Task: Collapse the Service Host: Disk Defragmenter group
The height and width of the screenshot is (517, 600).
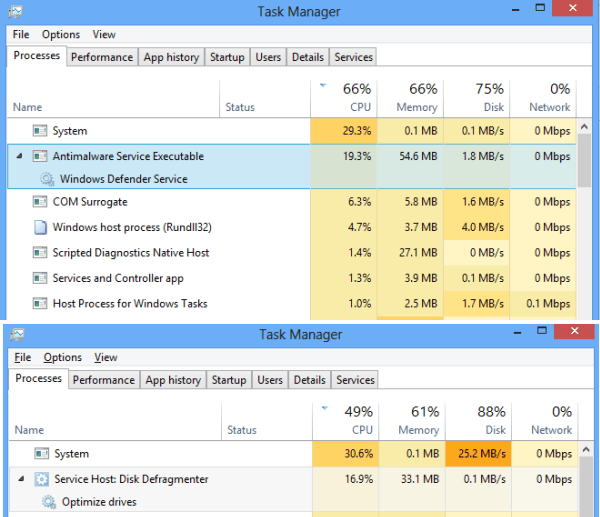Action: (x=21, y=478)
